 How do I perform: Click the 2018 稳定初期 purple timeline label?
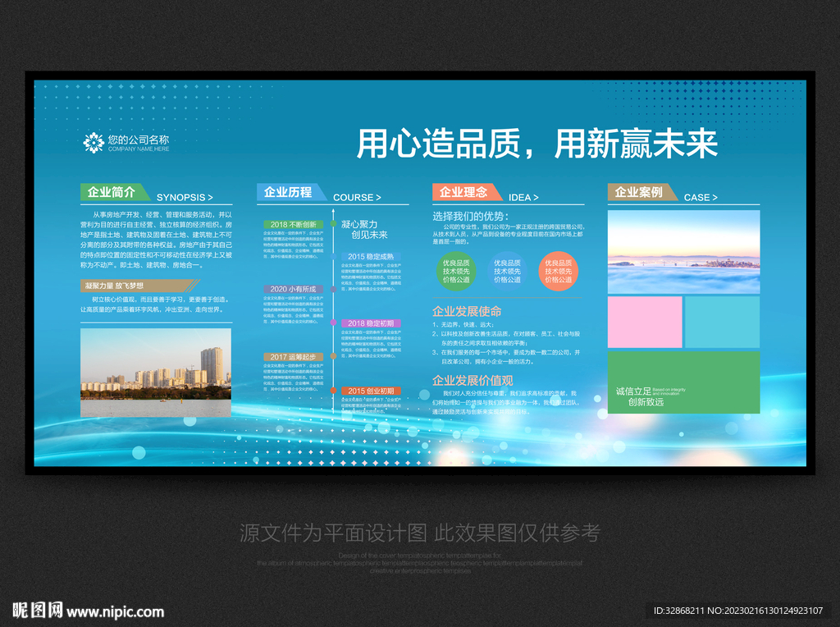click(371, 323)
